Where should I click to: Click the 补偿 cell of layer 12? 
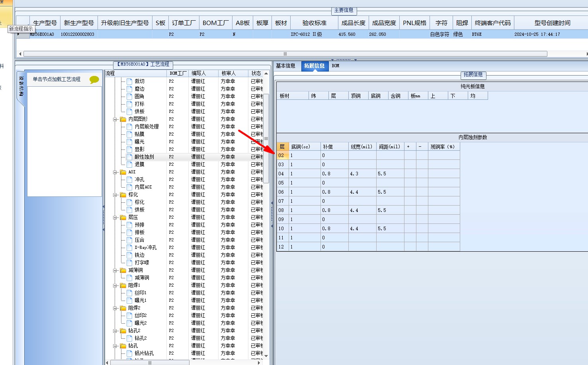pyautogui.click(x=334, y=247)
